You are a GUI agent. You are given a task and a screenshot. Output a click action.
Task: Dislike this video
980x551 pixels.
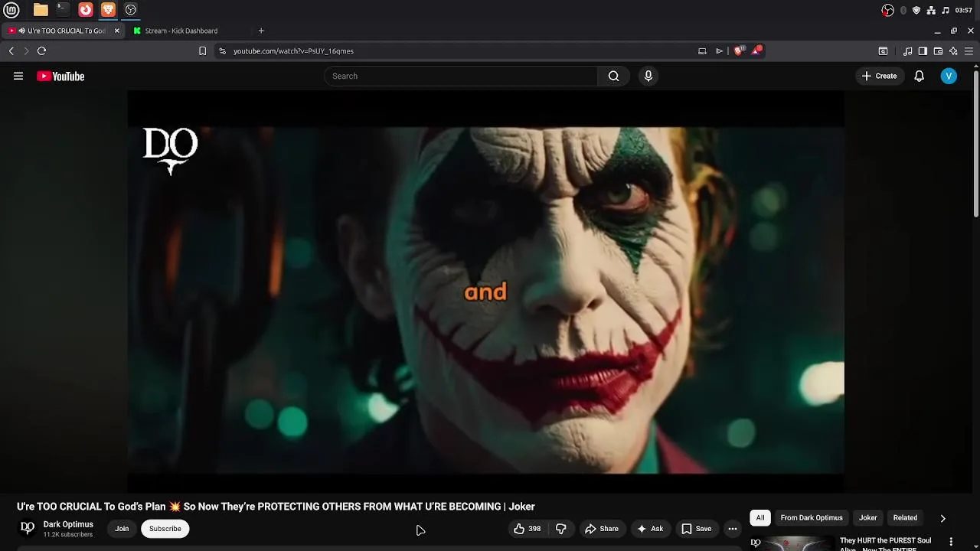click(561, 529)
